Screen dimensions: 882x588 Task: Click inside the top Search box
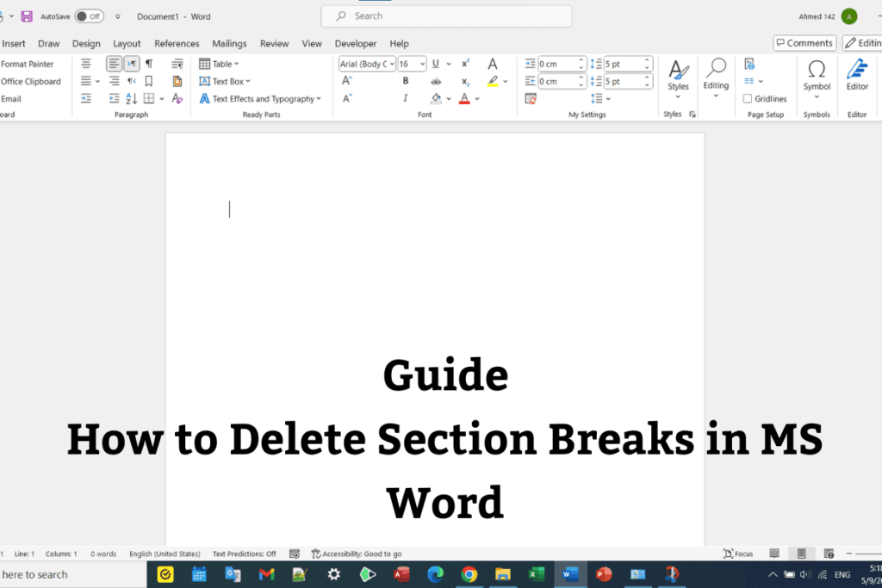click(445, 15)
